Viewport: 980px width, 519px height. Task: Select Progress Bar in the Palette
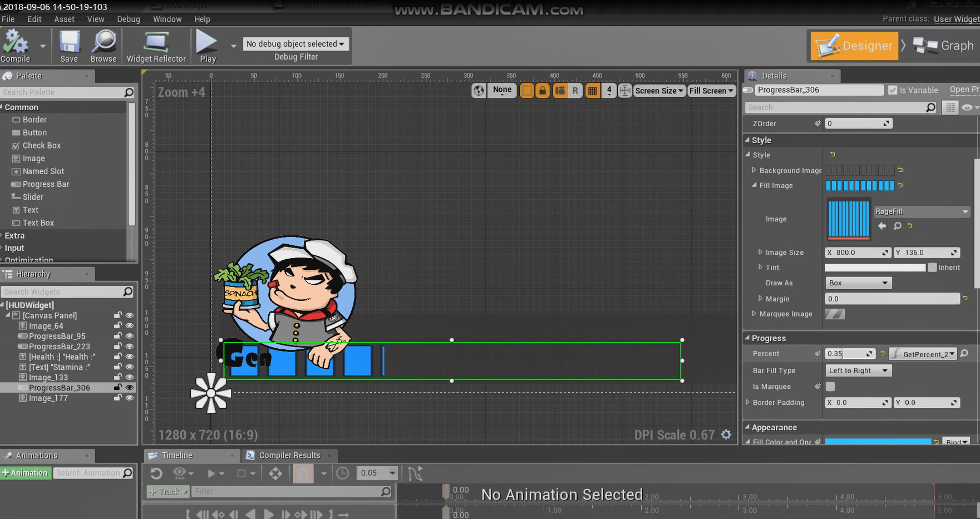tap(46, 184)
